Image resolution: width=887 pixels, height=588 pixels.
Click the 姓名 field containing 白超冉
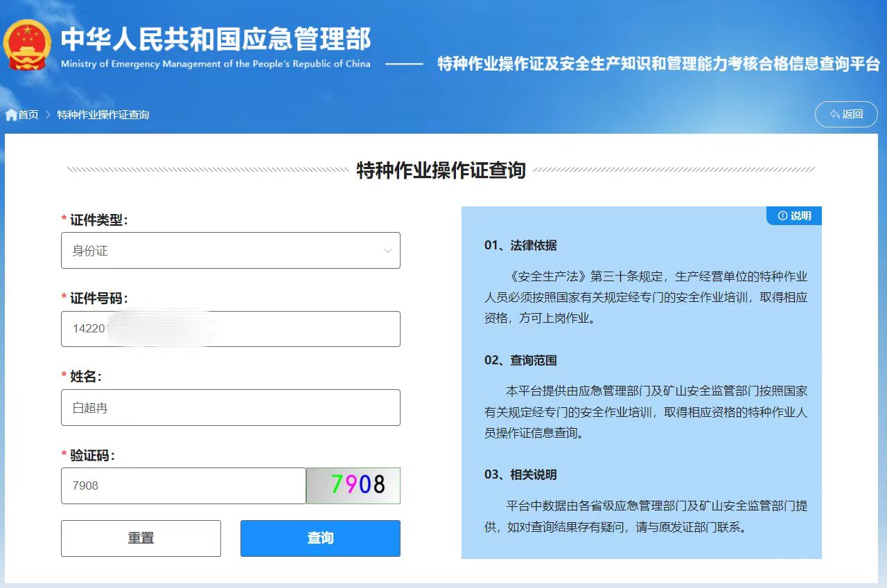pyautogui.click(x=230, y=408)
